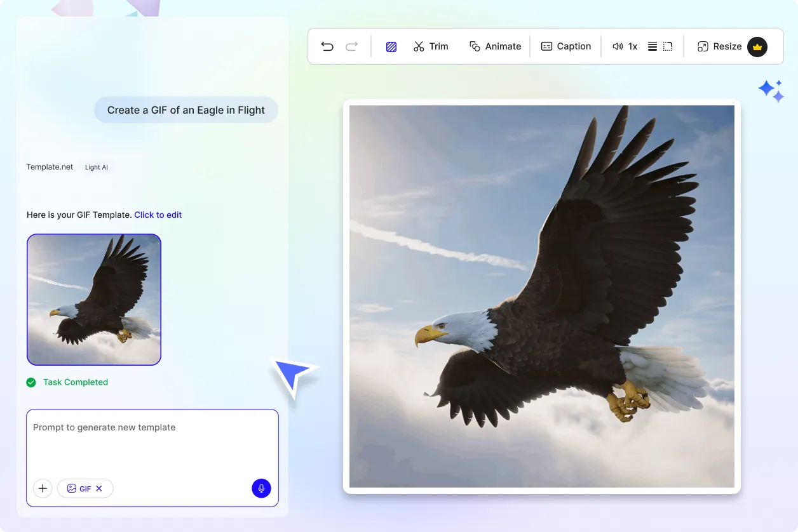Attach a file using the plus icon
The height and width of the screenshot is (532, 798).
pos(43,488)
